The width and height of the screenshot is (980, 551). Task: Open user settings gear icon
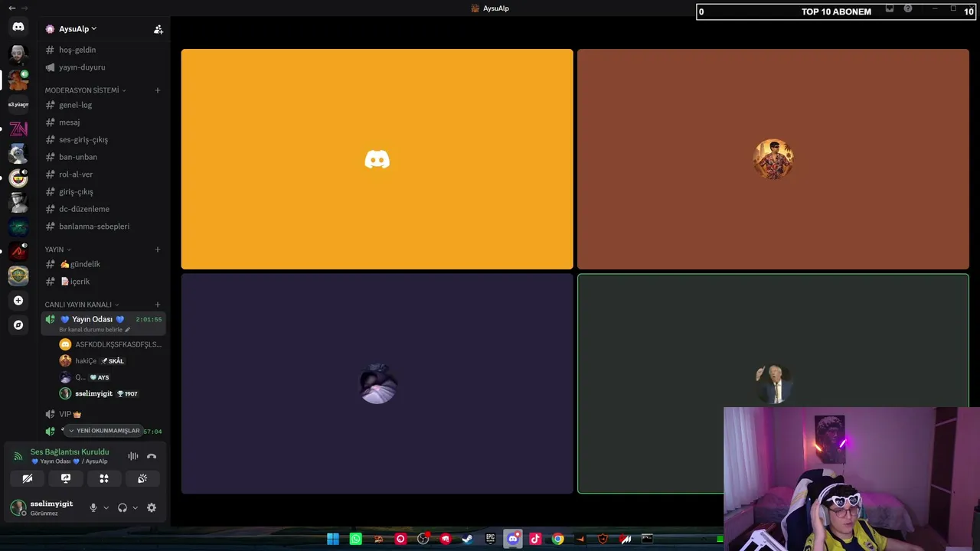pyautogui.click(x=152, y=507)
